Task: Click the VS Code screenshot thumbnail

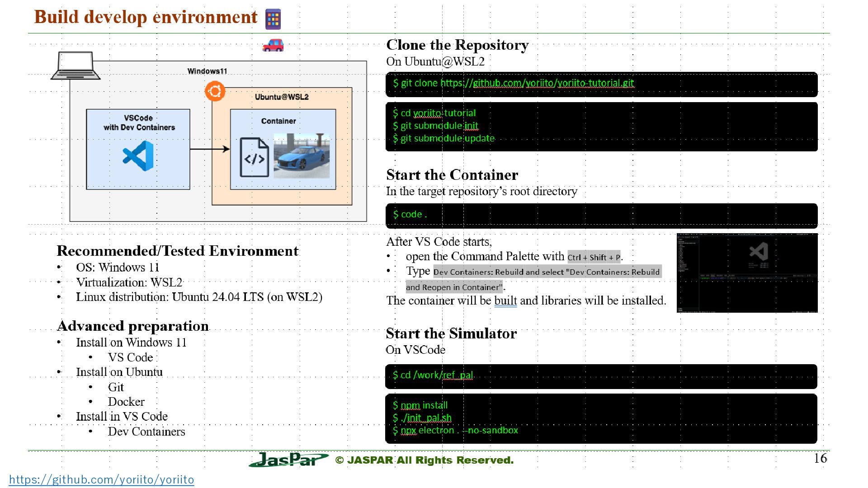Action: click(x=747, y=273)
